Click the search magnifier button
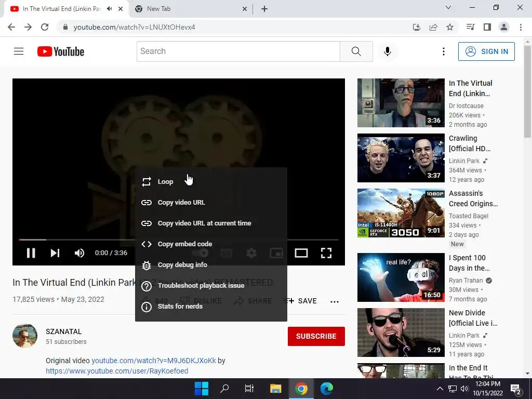532x399 pixels. pyautogui.click(x=356, y=51)
